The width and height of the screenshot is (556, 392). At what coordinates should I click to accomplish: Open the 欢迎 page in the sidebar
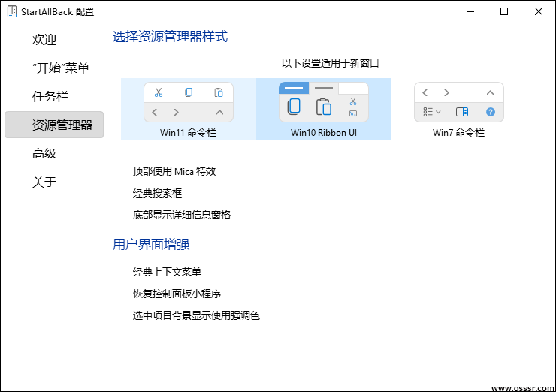pos(44,39)
